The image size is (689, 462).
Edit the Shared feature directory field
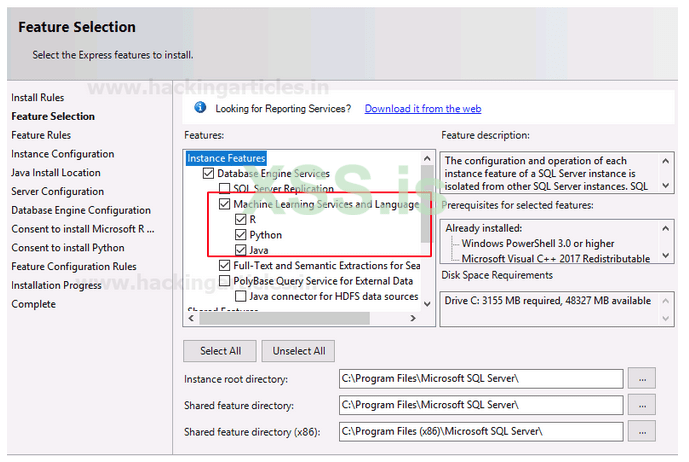(x=481, y=405)
